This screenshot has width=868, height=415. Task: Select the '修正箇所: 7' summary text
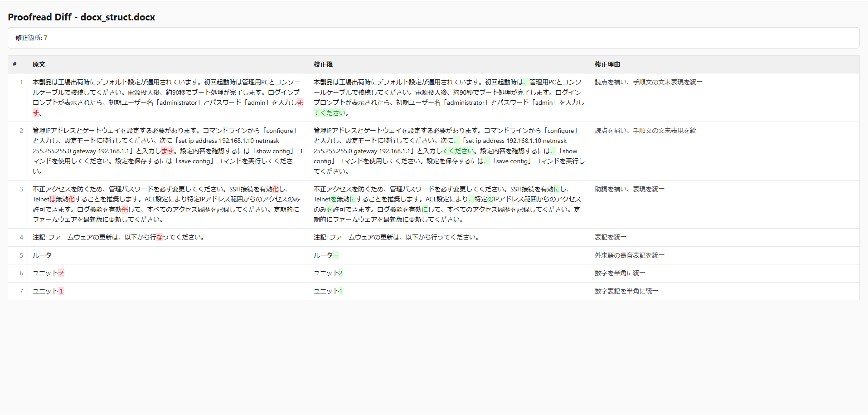tap(31, 38)
